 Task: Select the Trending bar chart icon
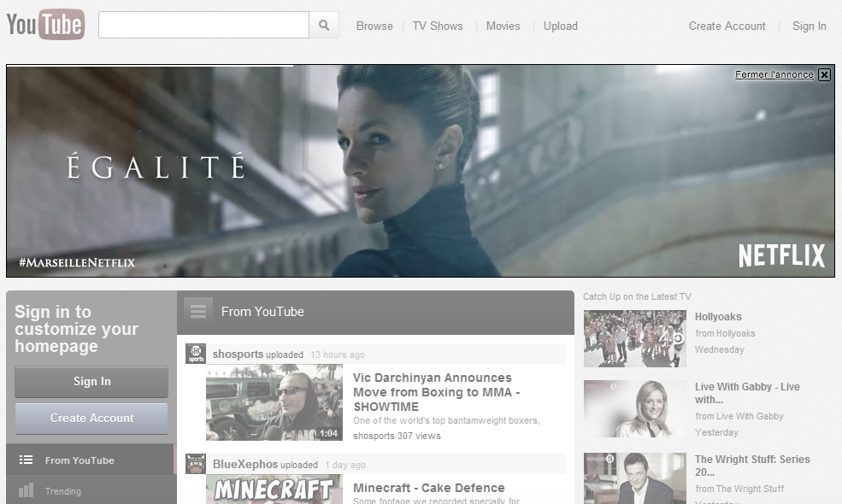26,490
